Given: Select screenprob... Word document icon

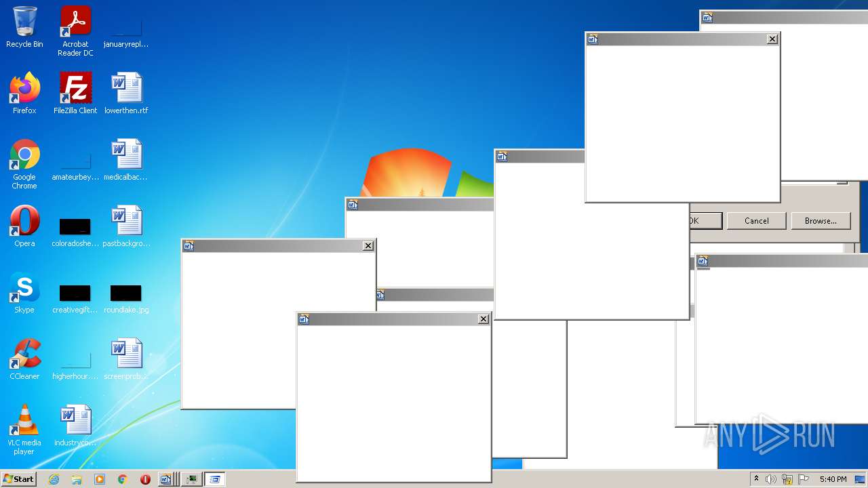Looking at the screenshot, I should 126,360.
